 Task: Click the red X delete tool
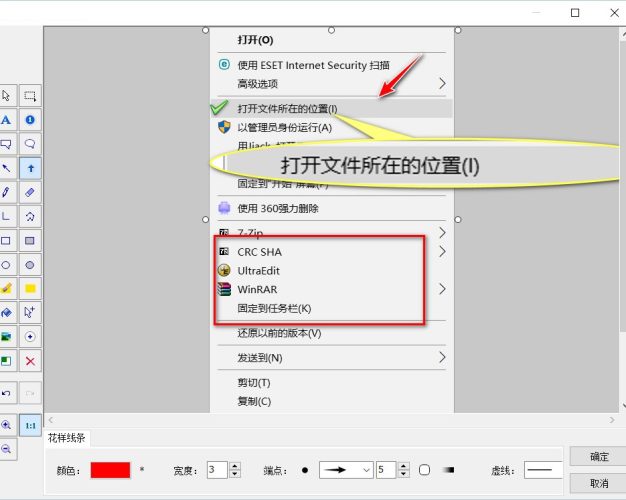pos(30,361)
